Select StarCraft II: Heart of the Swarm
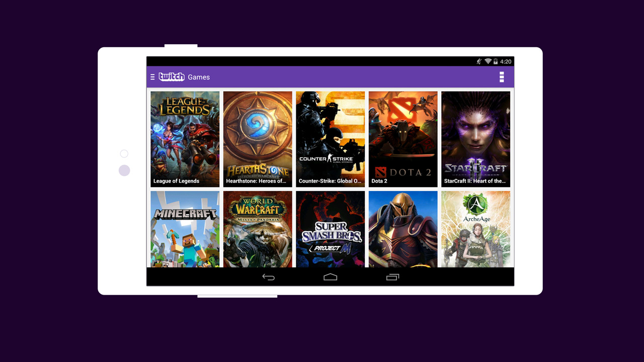This screenshot has width=644, height=362. tap(475, 139)
